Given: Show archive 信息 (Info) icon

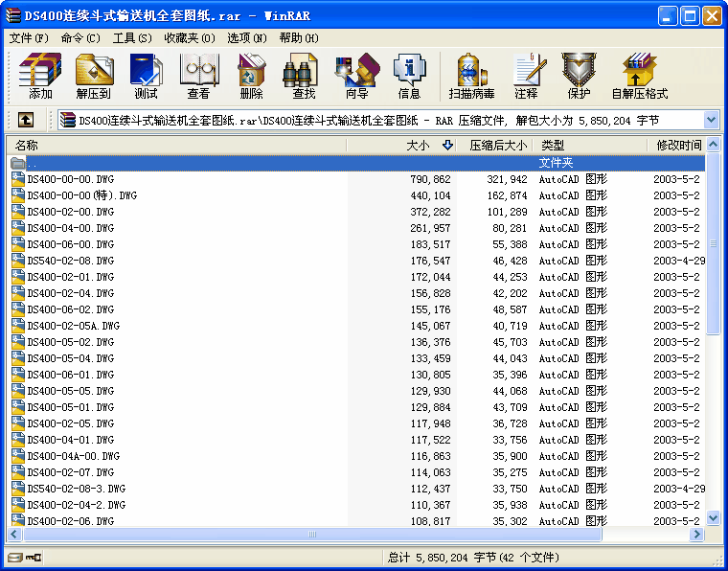Looking at the screenshot, I should [x=409, y=77].
